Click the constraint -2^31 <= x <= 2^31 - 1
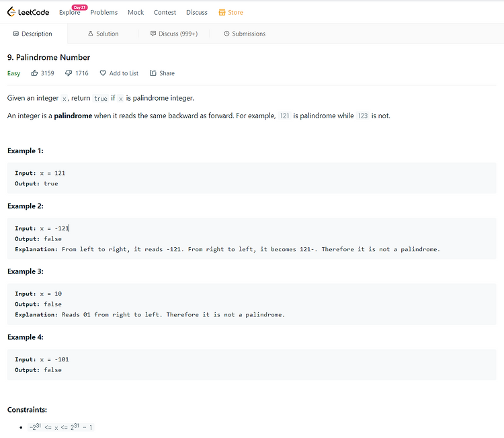This screenshot has height=438, width=504. point(60,427)
